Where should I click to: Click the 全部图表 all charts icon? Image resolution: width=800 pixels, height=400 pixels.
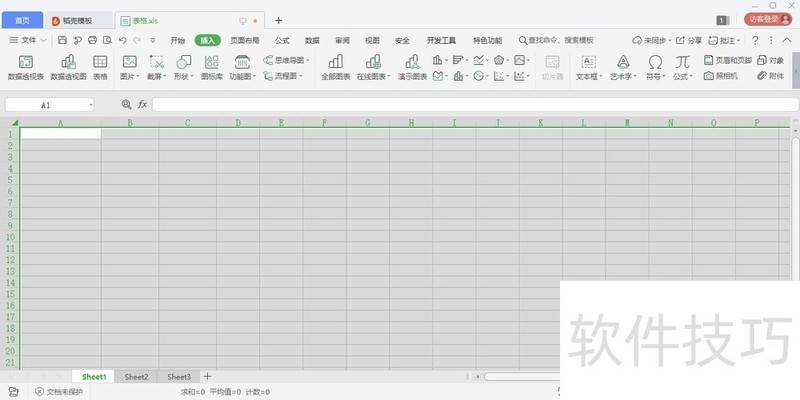tap(335, 67)
